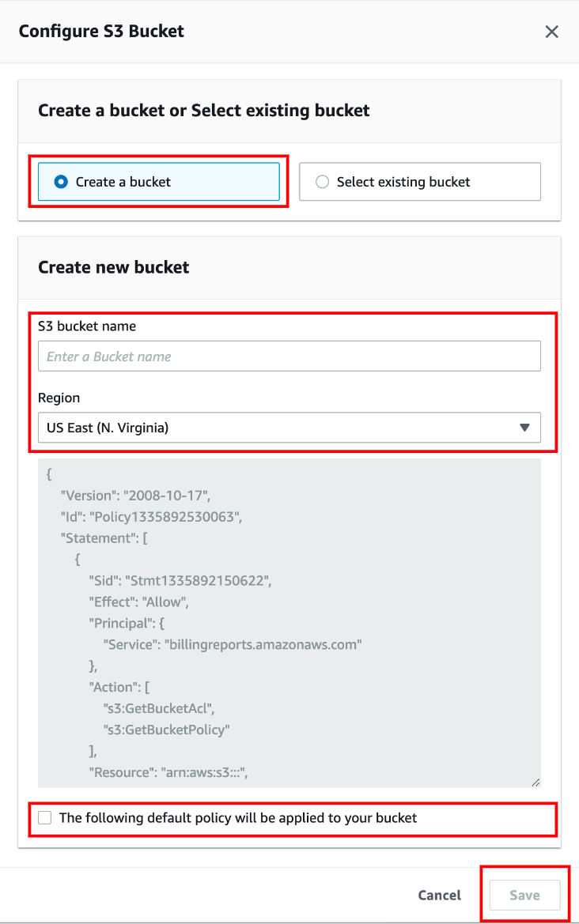This screenshot has height=924, width=579.
Task: Focus the S3 bucket name input field
Action: tap(289, 356)
